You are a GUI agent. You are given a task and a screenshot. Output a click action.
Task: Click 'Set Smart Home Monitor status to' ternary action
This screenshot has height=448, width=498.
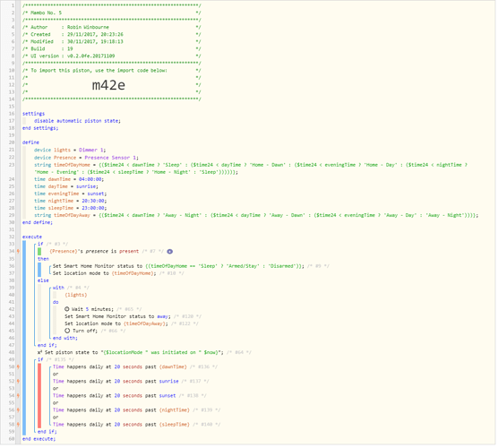178,267
